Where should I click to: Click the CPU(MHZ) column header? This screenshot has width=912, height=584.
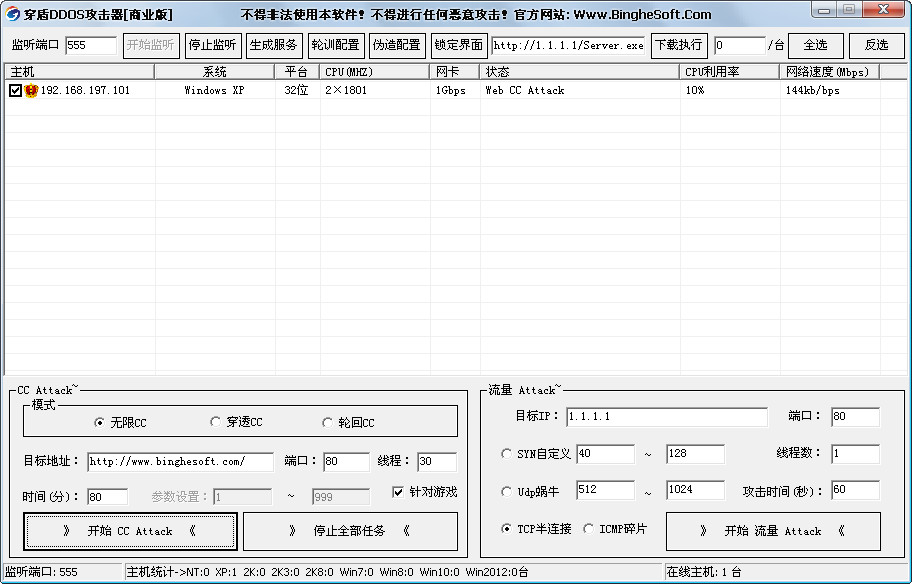pyautogui.click(x=375, y=72)
